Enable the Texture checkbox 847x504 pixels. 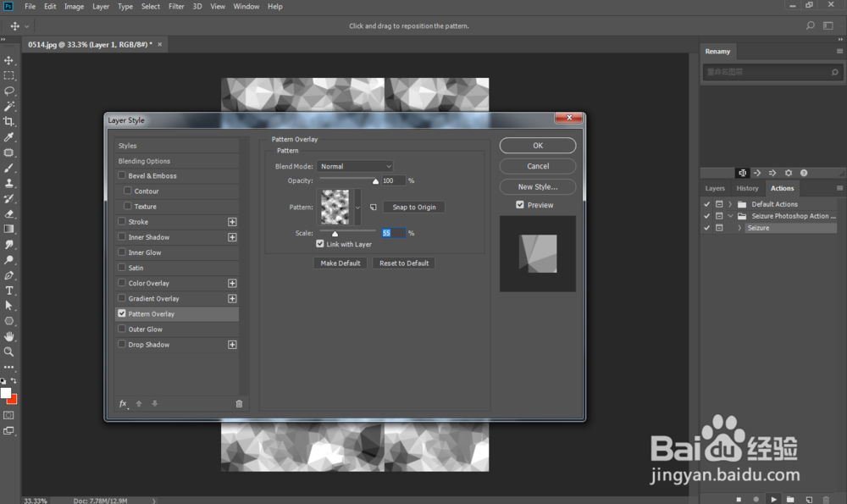tap(128, 206)
